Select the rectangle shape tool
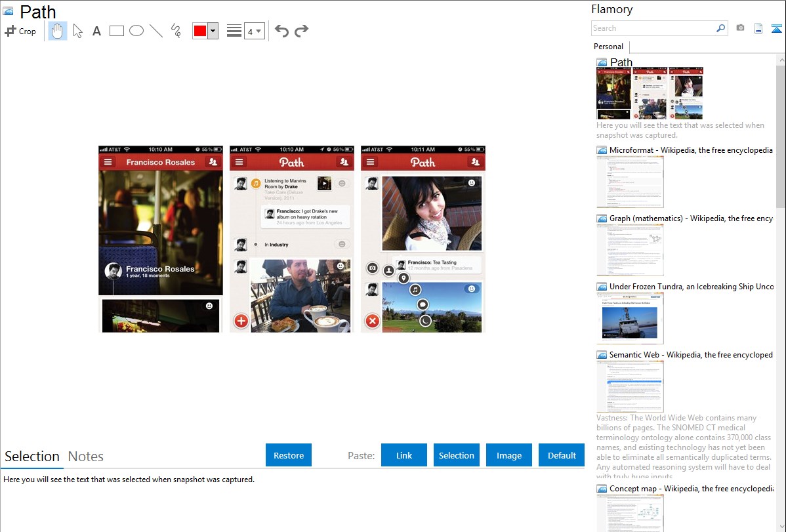Image resolution: width=786 pixels, height=532 pixels. pos(117,31)
